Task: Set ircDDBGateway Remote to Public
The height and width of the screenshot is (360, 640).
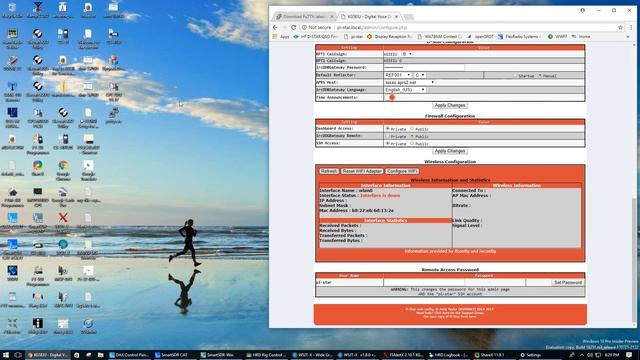Action: 412,136
